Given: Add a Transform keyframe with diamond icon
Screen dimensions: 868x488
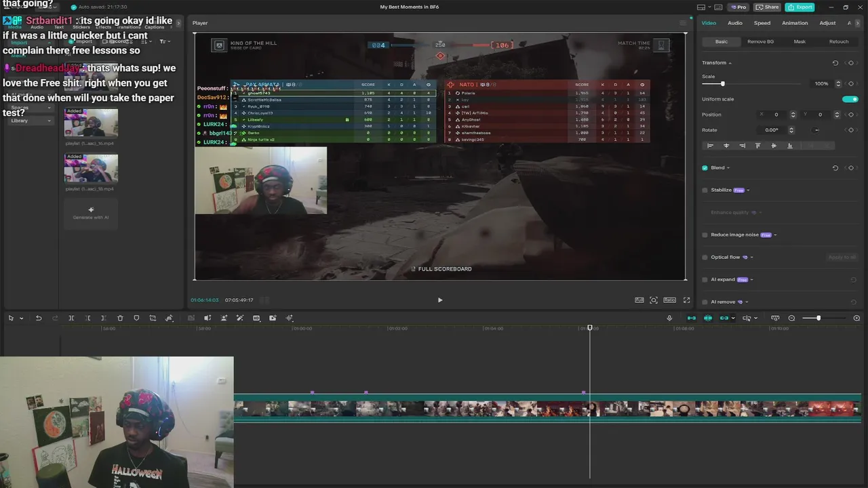Looking at the screenshot, I should (x=851, y=63).
